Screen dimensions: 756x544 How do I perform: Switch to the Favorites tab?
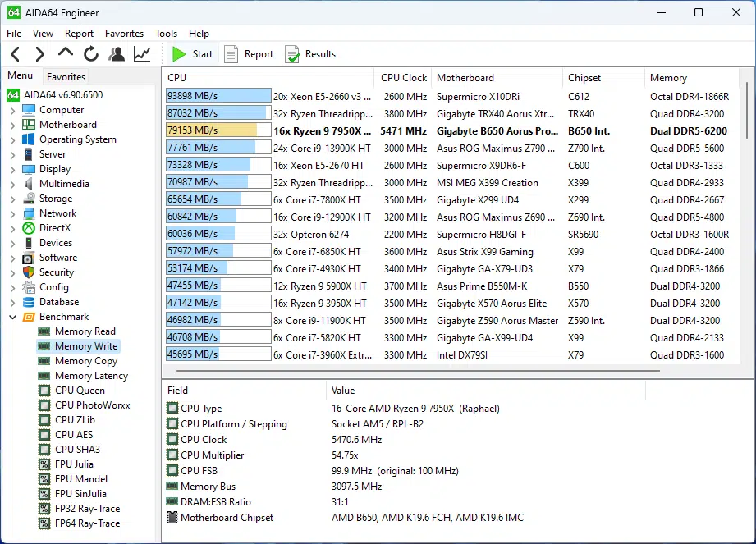click(x=66, y=76)
